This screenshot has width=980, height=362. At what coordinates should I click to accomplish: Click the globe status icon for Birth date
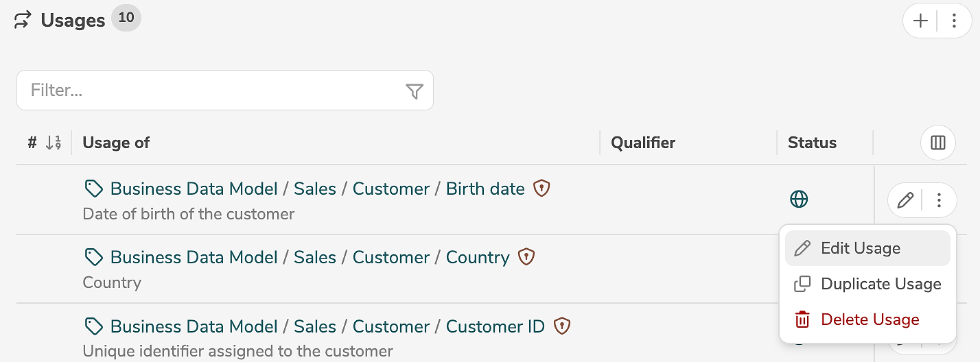pyautogui.click(x=799, y=200)
